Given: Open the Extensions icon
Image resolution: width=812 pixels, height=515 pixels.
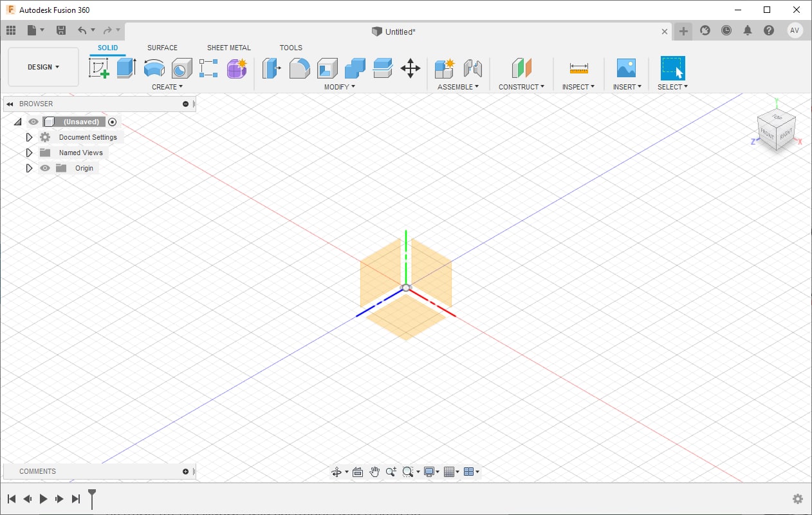Looking at the screenshot, I should pos(705,30).
